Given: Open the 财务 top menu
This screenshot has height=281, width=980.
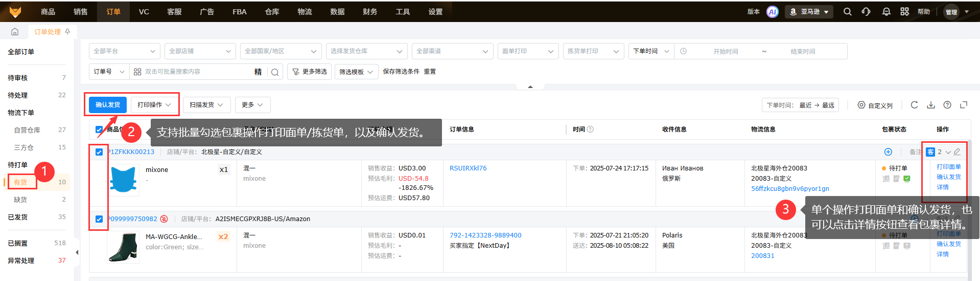Looking at the screenshot, I should (370, 11).
